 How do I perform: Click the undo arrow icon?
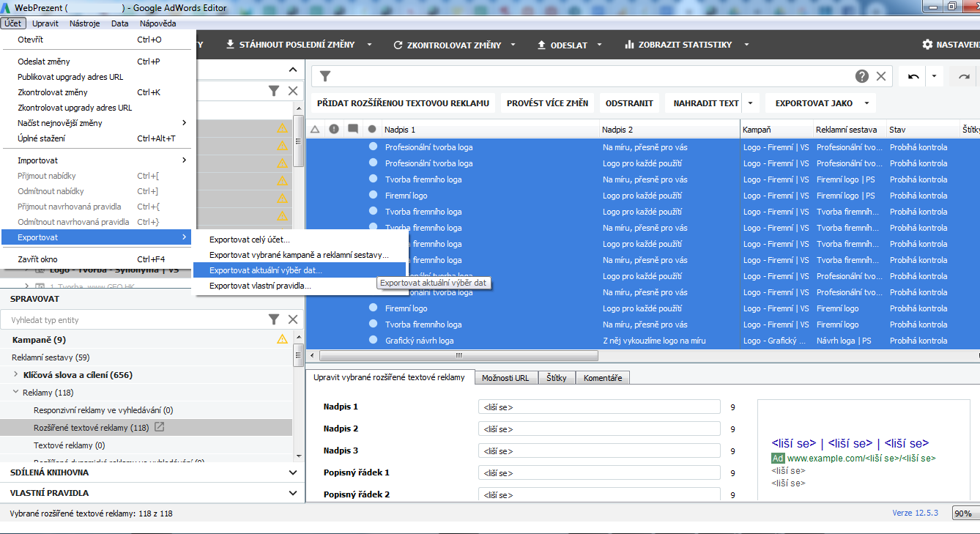point(913,76)
